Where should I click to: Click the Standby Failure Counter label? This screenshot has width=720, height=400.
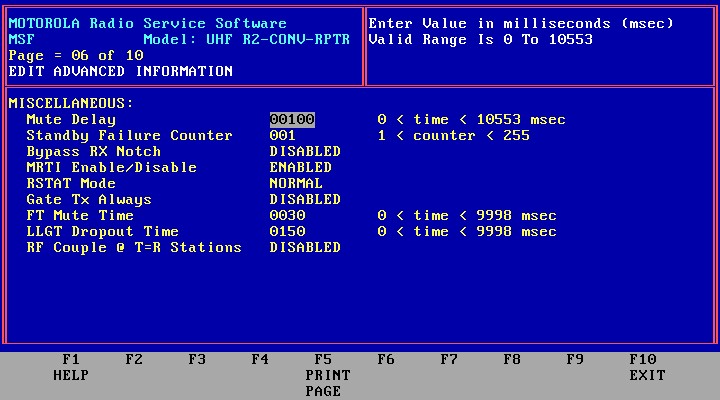click(x=129, y=136)
